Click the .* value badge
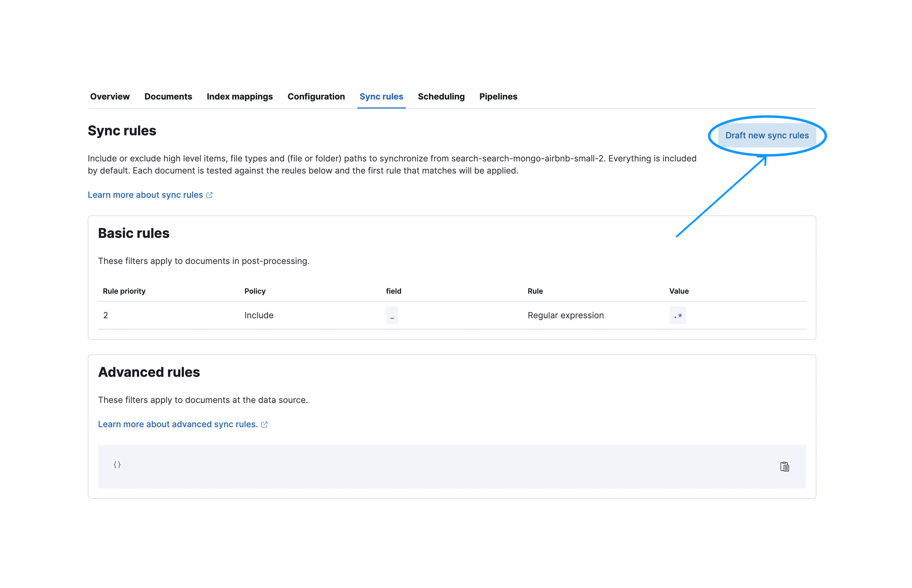 [677, 315]
